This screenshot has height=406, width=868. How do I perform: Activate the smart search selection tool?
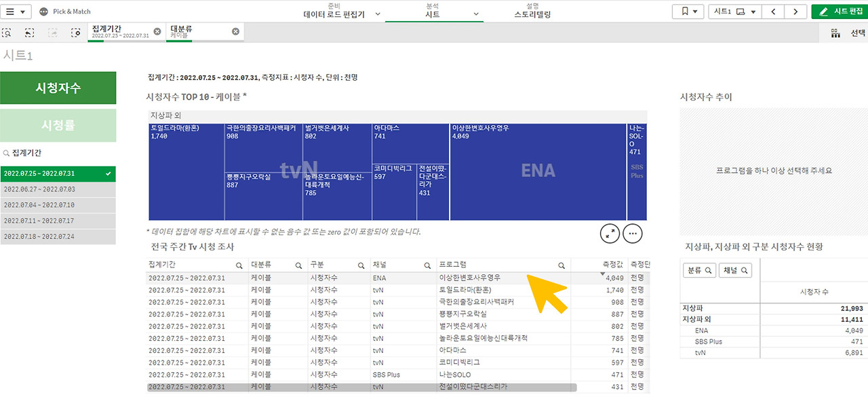click(x=7, y=32)
